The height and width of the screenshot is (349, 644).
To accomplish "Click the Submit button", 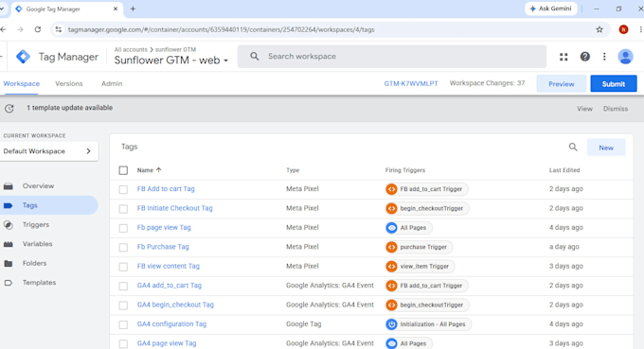I will pyautogui.click(x=614, y=83).
